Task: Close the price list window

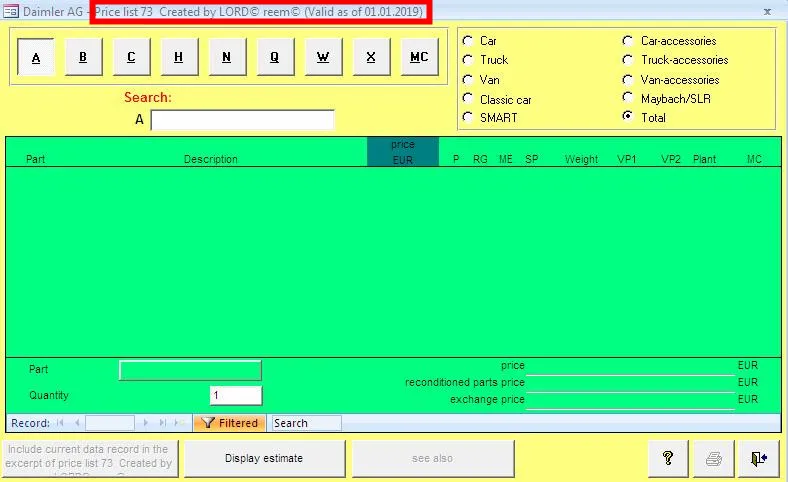Action: coord(767,11)
